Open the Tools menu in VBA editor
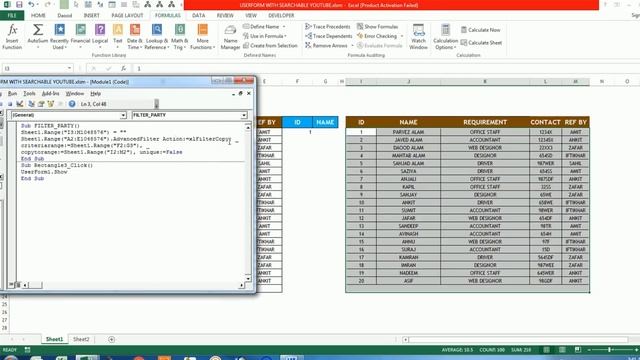Screen dimensions: 640x360 coord(29,93)
